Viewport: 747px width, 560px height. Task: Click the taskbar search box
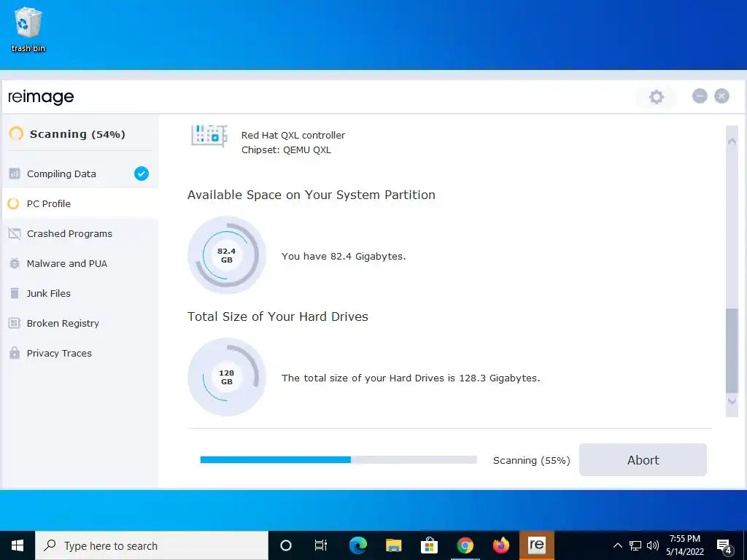pyautogui.click(x=152, y=545)
